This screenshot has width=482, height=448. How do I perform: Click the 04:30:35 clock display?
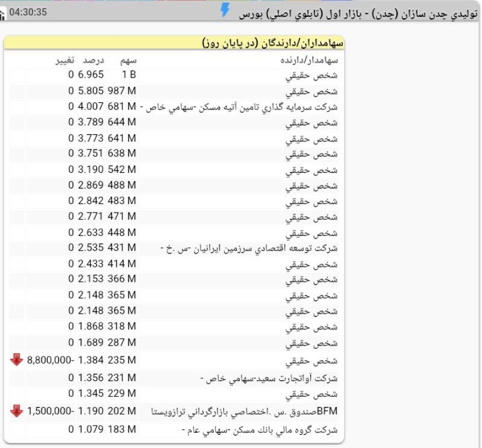[28, 12]
